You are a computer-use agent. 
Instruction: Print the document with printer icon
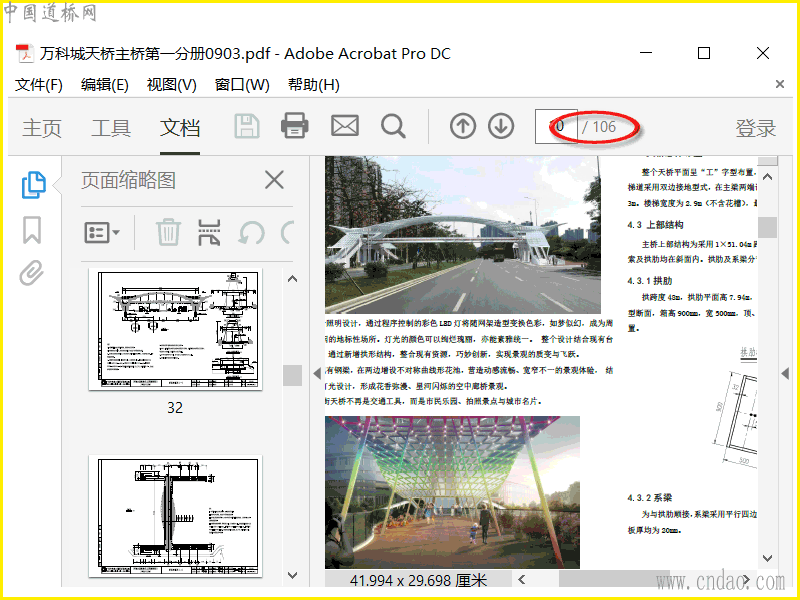295,126
